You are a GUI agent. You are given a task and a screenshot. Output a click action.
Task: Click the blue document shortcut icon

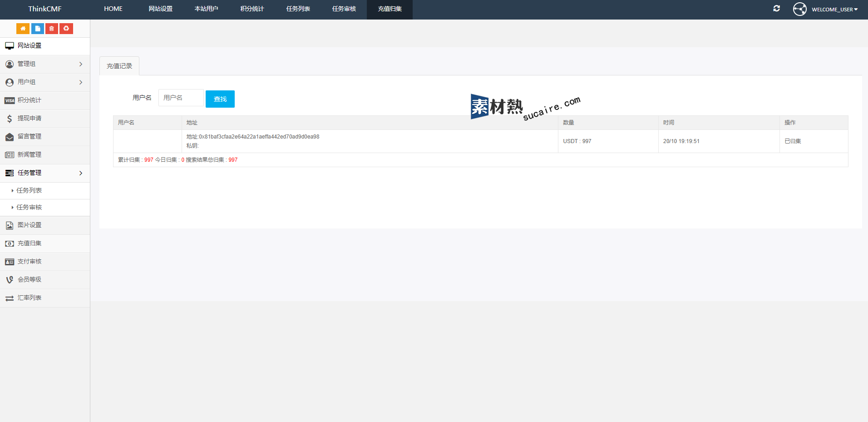click(38, 29)
